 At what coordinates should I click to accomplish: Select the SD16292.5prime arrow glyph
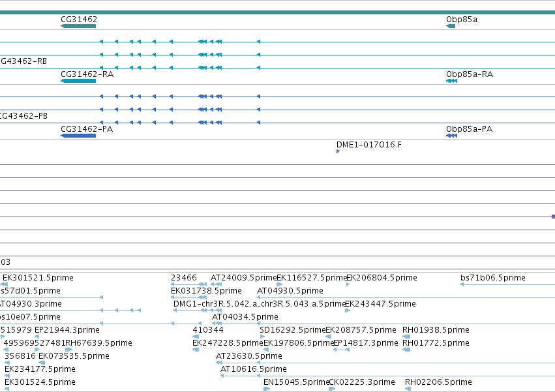(262, 337)
